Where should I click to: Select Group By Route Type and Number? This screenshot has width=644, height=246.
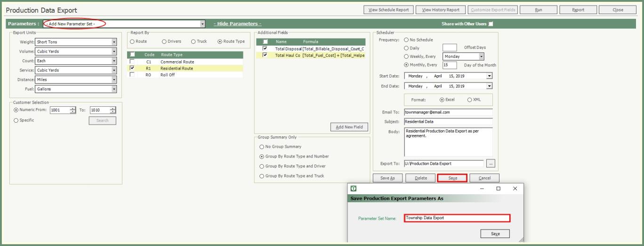click(262, 156)
